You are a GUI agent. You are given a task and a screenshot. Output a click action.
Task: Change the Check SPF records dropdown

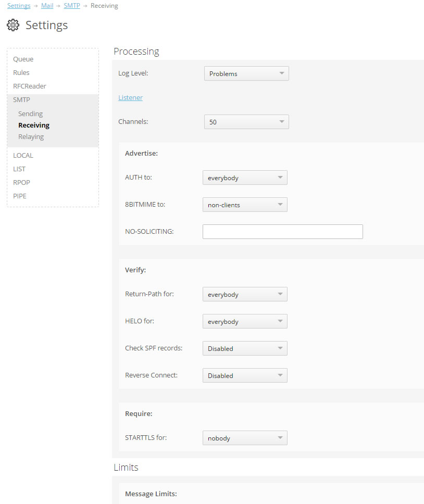click(245, 348)
